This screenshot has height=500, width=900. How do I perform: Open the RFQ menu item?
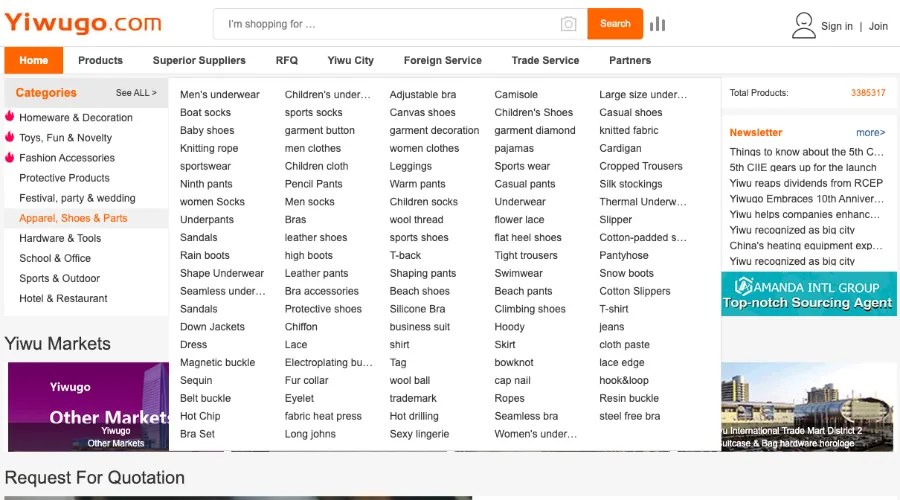pyautogui.click(x=286, y=60)
